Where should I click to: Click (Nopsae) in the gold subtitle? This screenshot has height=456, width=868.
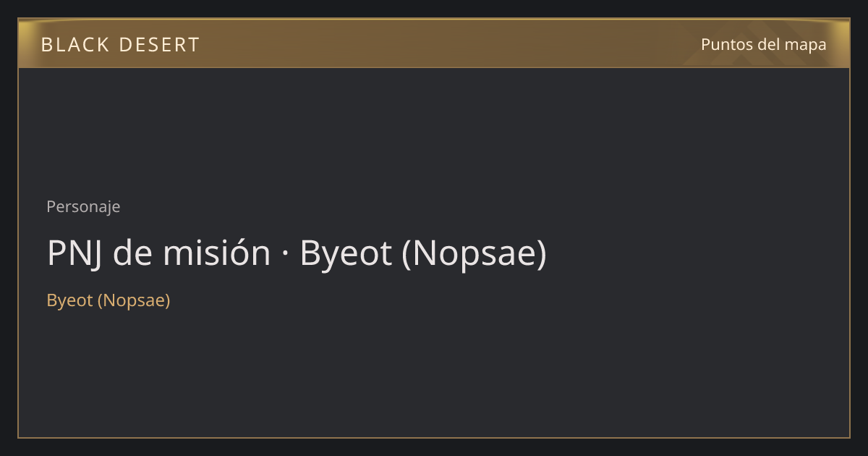click(x=134, y=300)
